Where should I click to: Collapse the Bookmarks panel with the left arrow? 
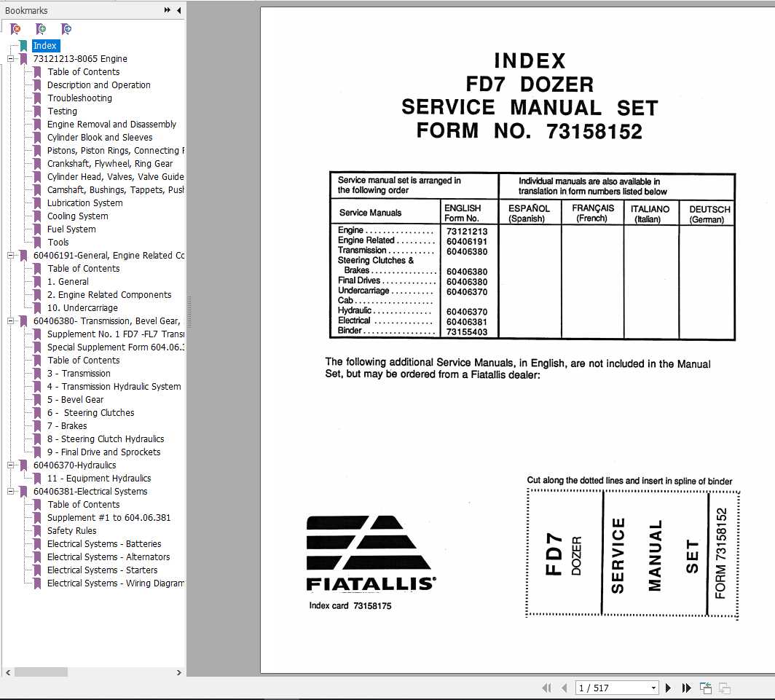179,10
